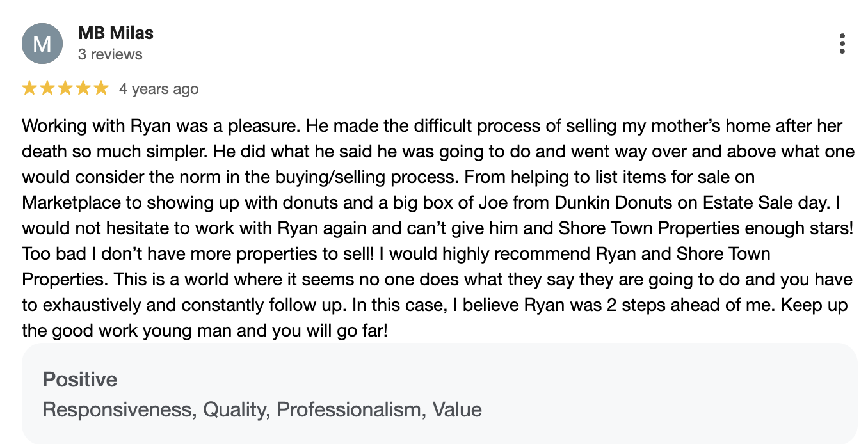The width and height of the screenshot is (868, 444).
Task: Select the fifth gold rating star
Action: tap(101, 88)
